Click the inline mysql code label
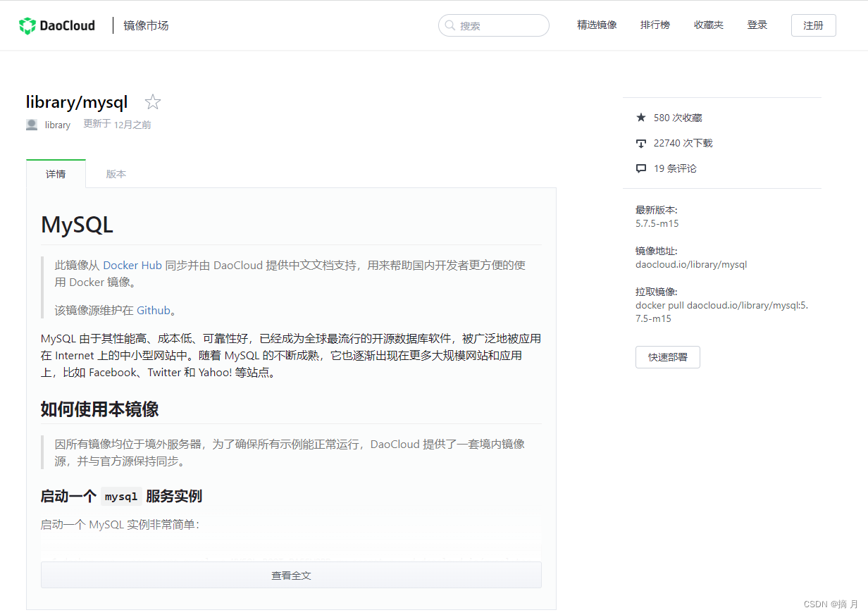 click(x=121, y=497)
